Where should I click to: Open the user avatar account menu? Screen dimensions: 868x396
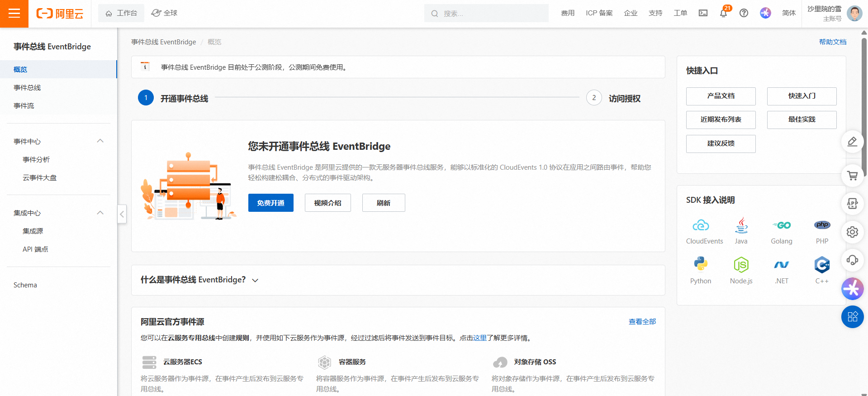854,14
